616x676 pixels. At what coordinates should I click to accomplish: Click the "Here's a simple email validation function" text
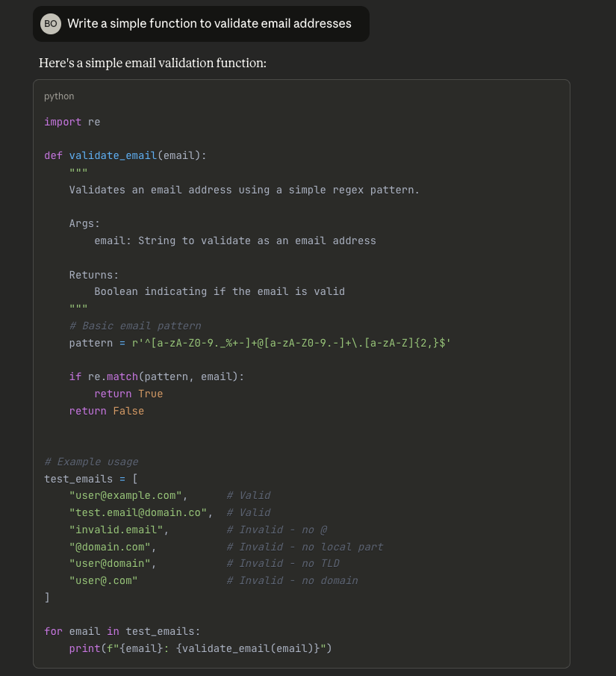click(152, 63)
